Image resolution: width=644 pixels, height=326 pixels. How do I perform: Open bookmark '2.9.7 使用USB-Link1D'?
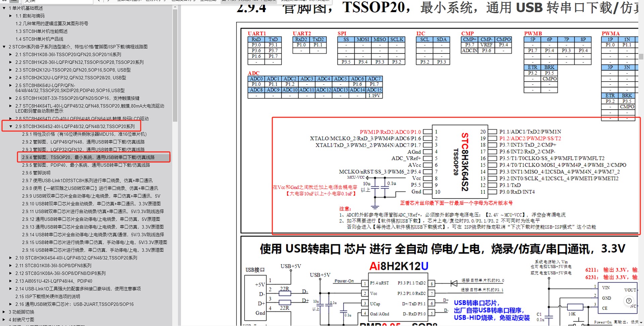(x=87, y=180)
